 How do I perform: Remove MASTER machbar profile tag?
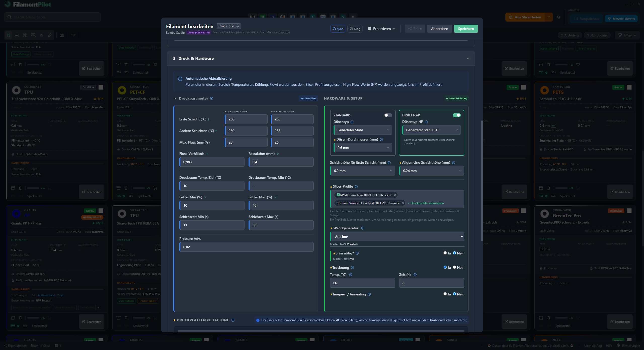(x=395, y=195)
